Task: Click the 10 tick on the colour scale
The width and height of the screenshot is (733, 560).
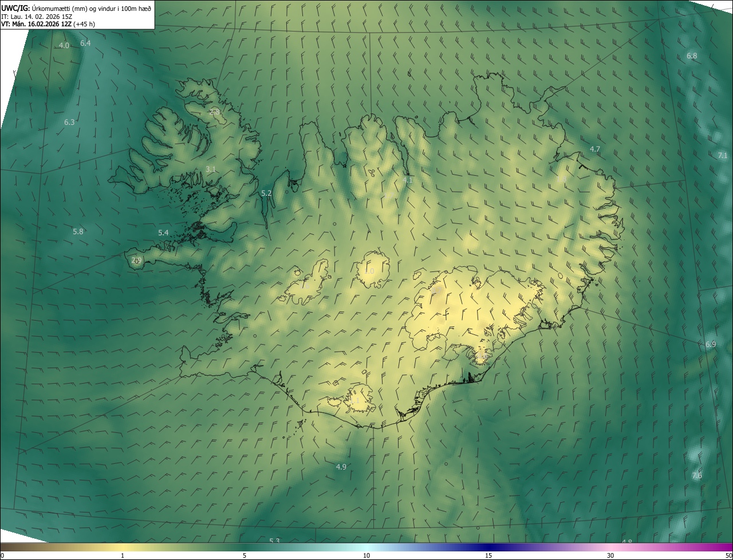Action: (366, 555)
